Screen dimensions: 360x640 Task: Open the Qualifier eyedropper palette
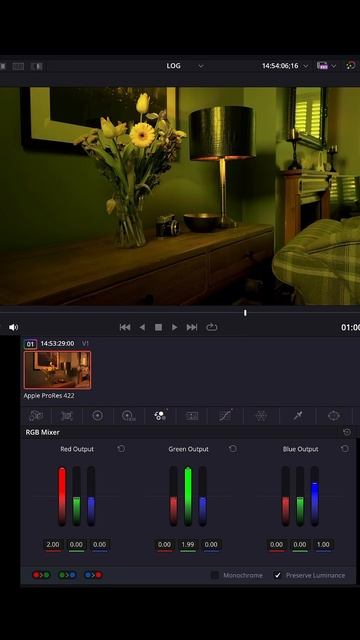point(298,416)
